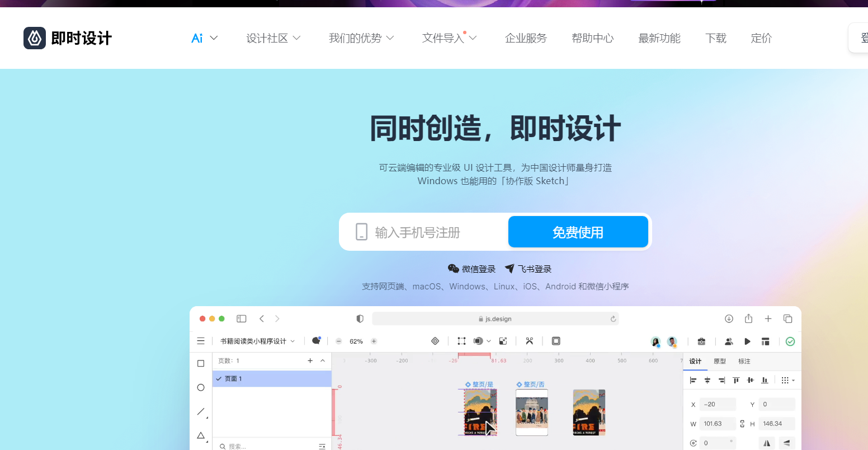Open the distribute grid dropdown
Viewport: 868px width, 450px height.
787,380
